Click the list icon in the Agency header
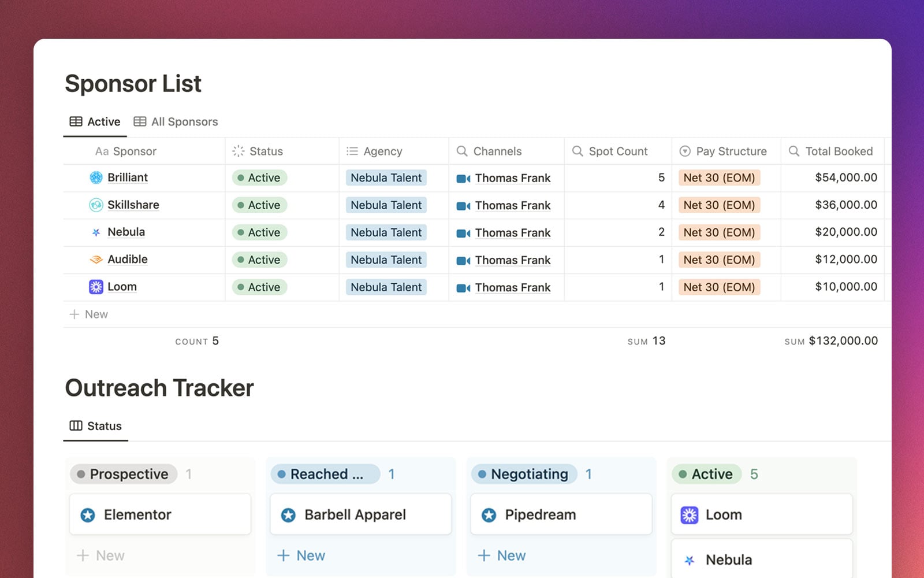Viewport: 924px width, 578px height. point(351,151)
